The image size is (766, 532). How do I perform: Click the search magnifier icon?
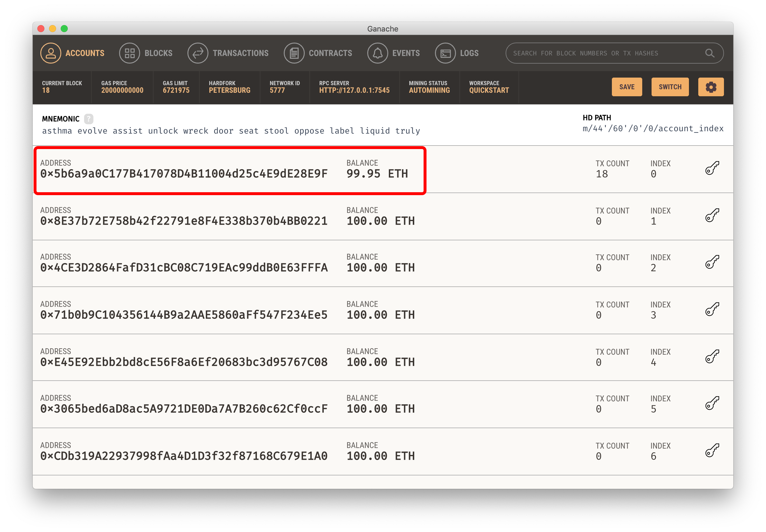(x=709, y=53)
